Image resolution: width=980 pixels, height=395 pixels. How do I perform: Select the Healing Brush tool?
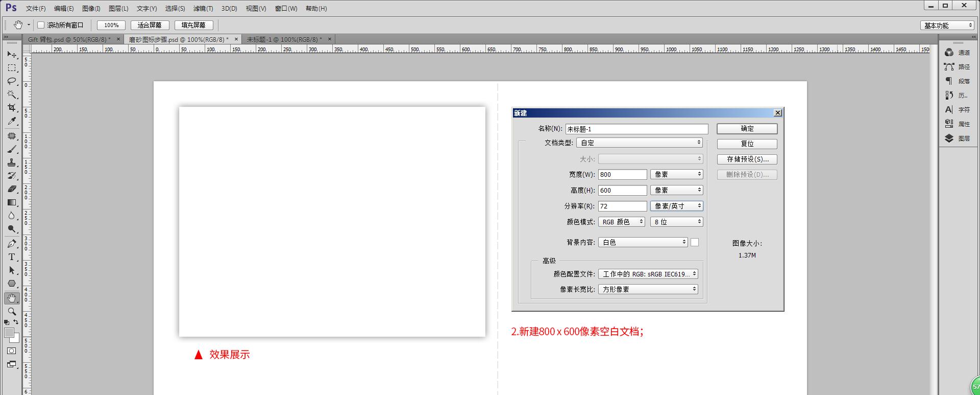click(x=12, y=136)
